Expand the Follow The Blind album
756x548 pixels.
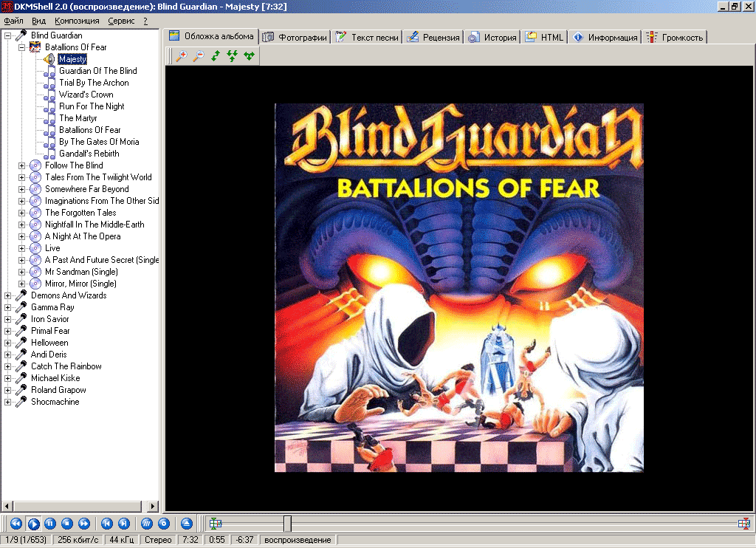tap(21, 165)
